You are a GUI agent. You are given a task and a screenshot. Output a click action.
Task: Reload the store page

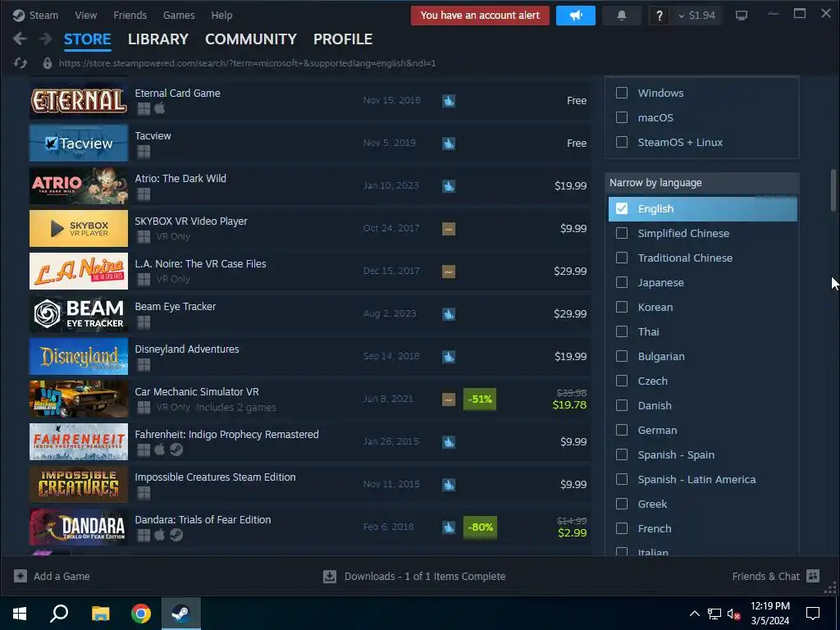tap(21, 63)
